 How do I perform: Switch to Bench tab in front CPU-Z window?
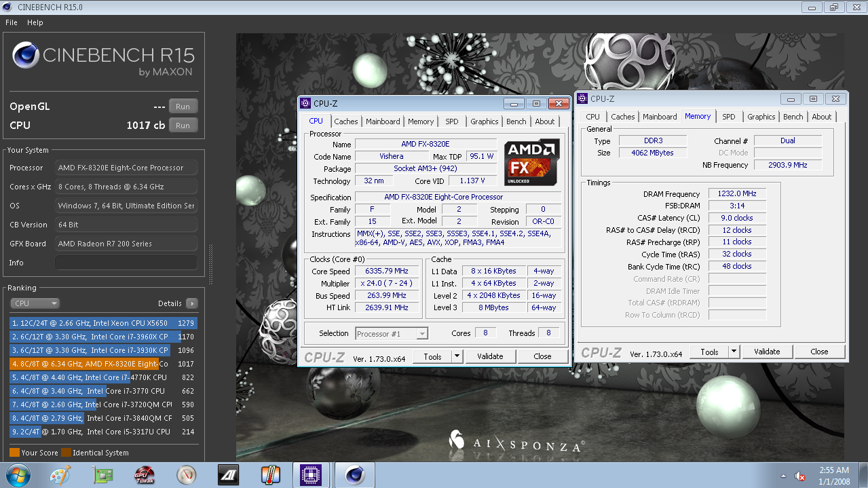tap(516, 121)
